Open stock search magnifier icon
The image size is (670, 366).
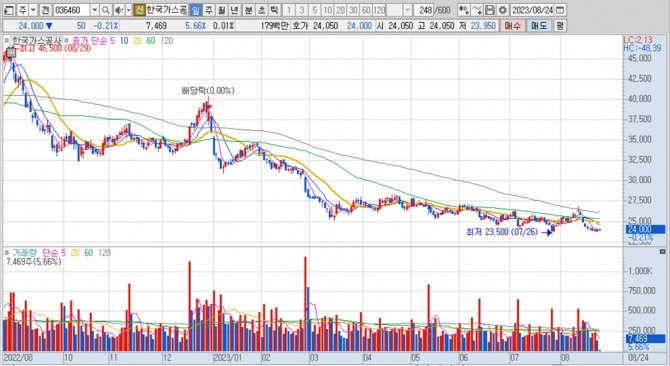click(106, 10)
